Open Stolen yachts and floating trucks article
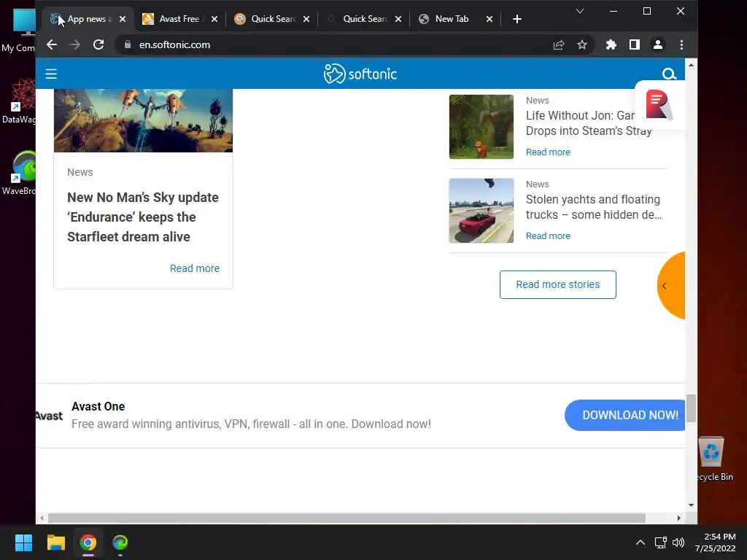The width and height of the screenshot is (747, 560). (x=593, y=207)
